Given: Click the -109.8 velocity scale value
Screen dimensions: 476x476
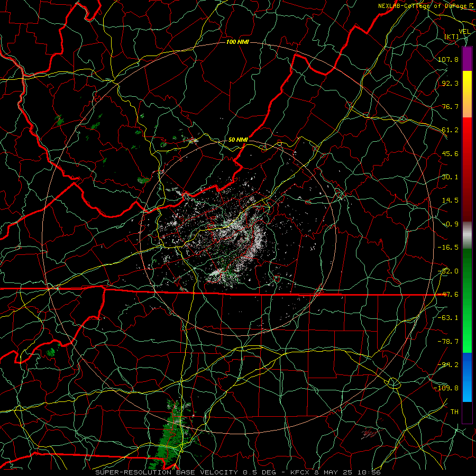Looking at the screenshot, I should (x=446, y=388).
